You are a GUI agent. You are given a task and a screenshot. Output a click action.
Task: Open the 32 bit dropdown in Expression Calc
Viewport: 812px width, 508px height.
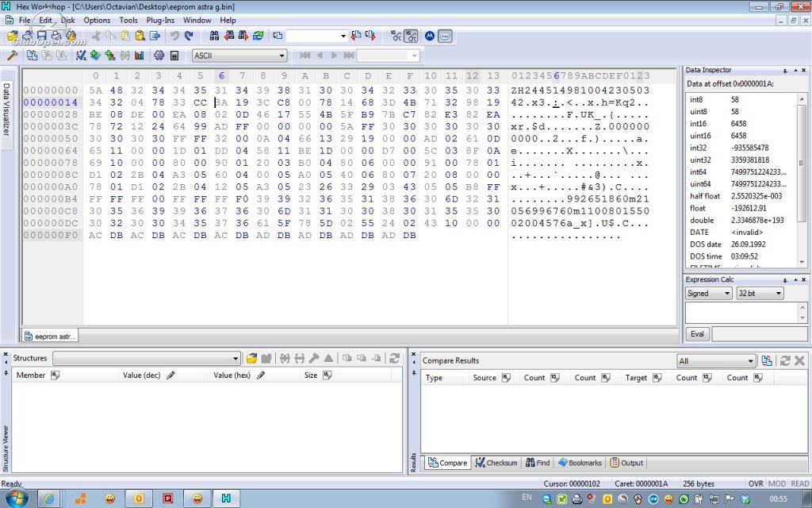(x=760, y=294)
